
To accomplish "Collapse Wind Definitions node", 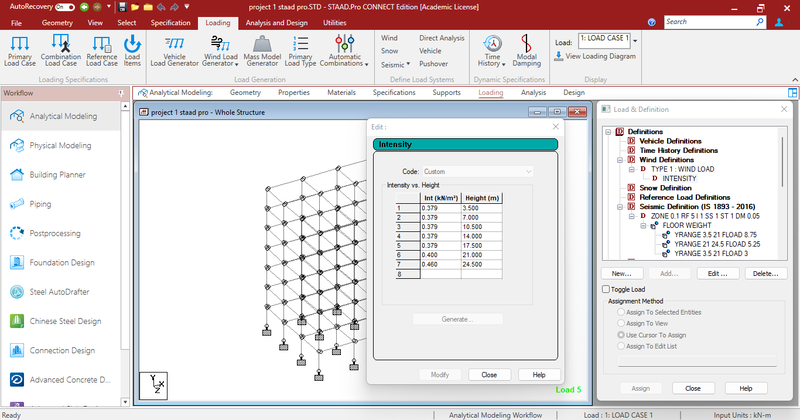I will (x=620, y=160).
